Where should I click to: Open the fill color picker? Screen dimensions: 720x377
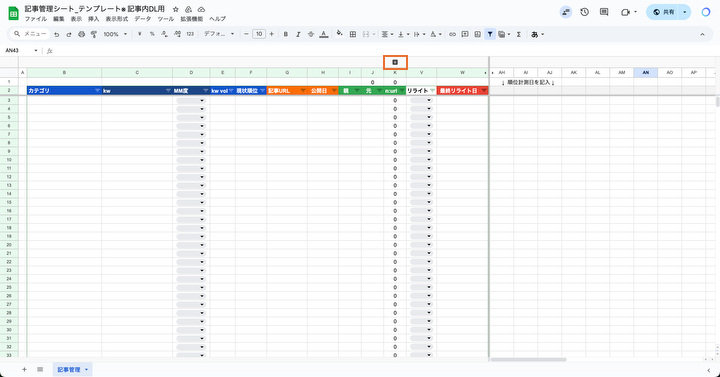pos(340,34)
